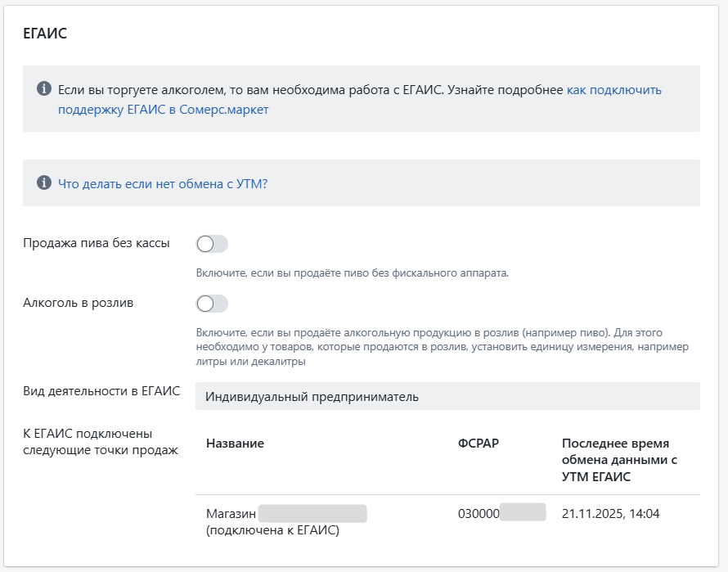
Task: Click the 'Название' column header
Action: point(235,444)
